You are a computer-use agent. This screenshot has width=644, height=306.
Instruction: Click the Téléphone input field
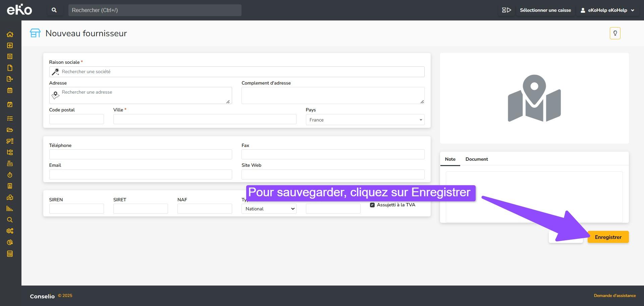click(x=141, y=154)
